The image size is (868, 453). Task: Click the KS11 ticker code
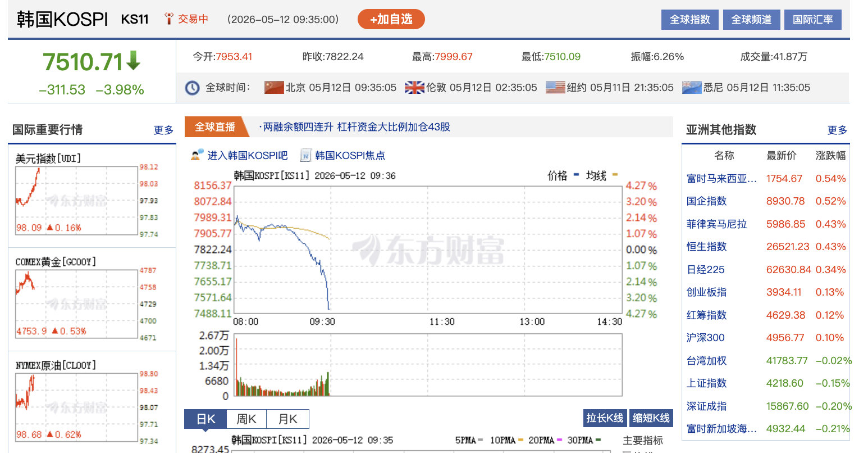(135, 19)
